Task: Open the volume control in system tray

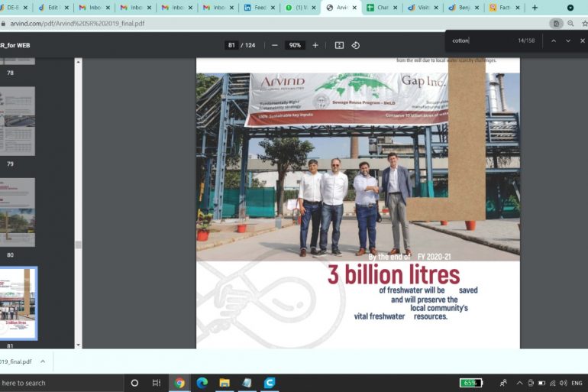Action: click(564, 383)
